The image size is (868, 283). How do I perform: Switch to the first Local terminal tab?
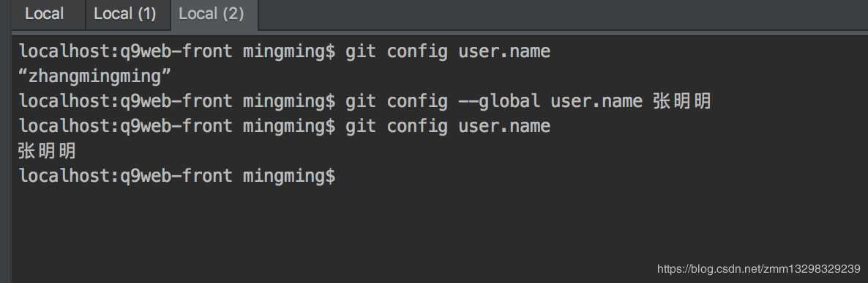coord(45,14)
